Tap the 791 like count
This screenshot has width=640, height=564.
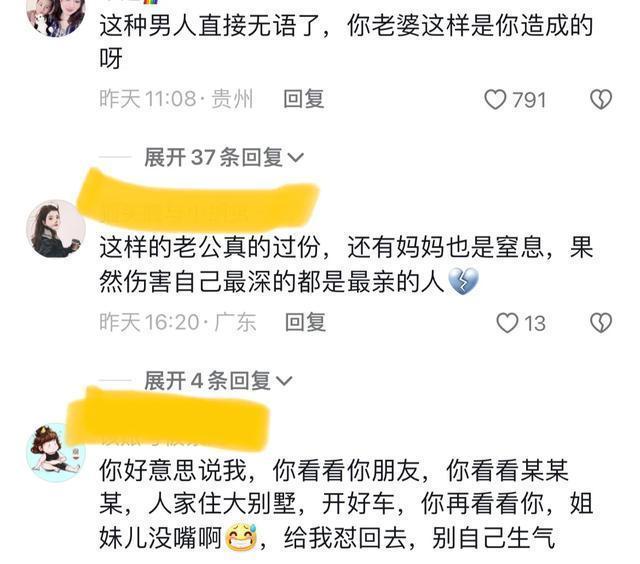point(529,100)
